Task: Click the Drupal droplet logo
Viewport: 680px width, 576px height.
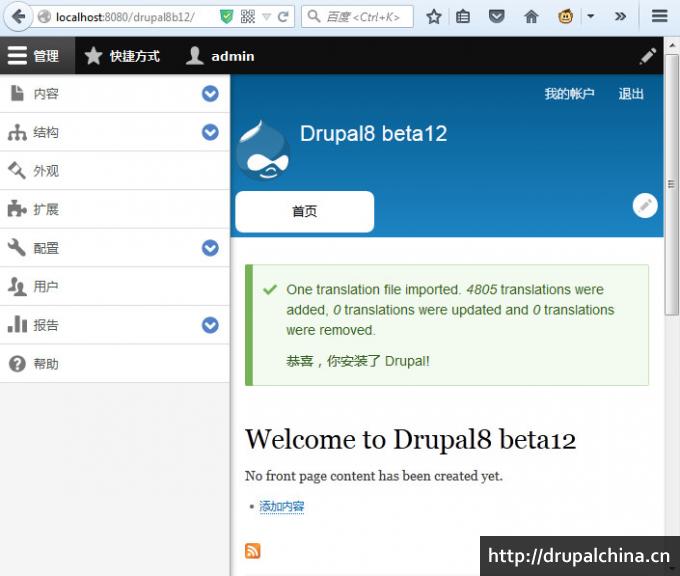Action: click(264, 151)
